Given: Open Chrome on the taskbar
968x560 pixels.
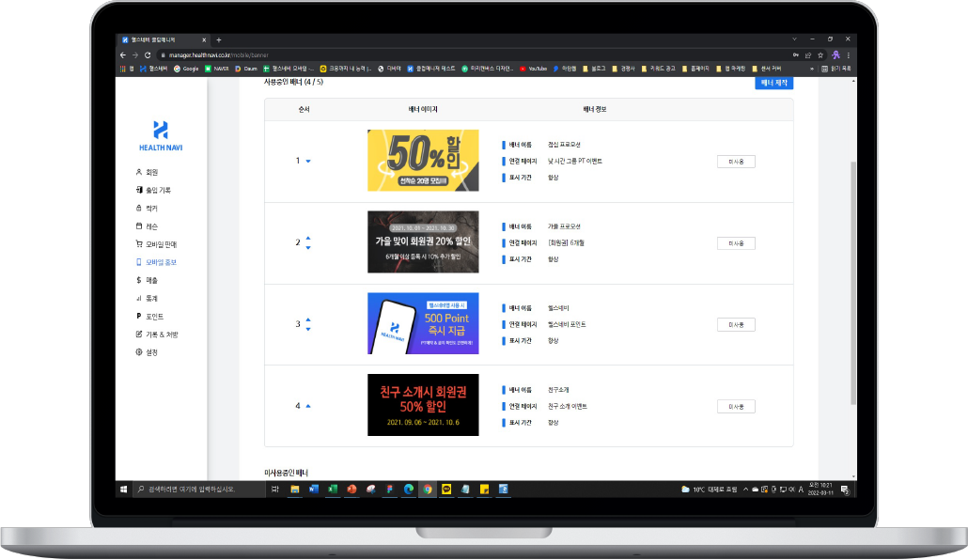Looking at the screenshot, I should click(428, 490).
